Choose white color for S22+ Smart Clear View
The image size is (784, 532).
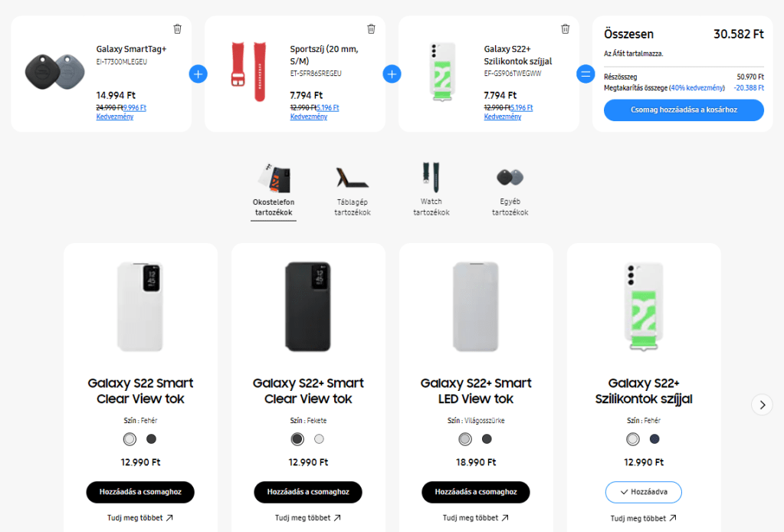(x=319, y=439)
